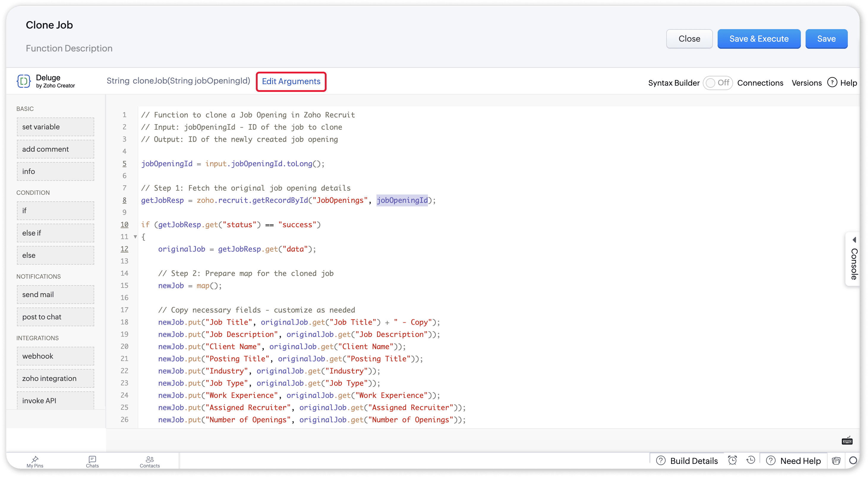This screenshot has width=868, height=477.
Task: Click the Edit Arguments link
Action: tap(291, 81)
